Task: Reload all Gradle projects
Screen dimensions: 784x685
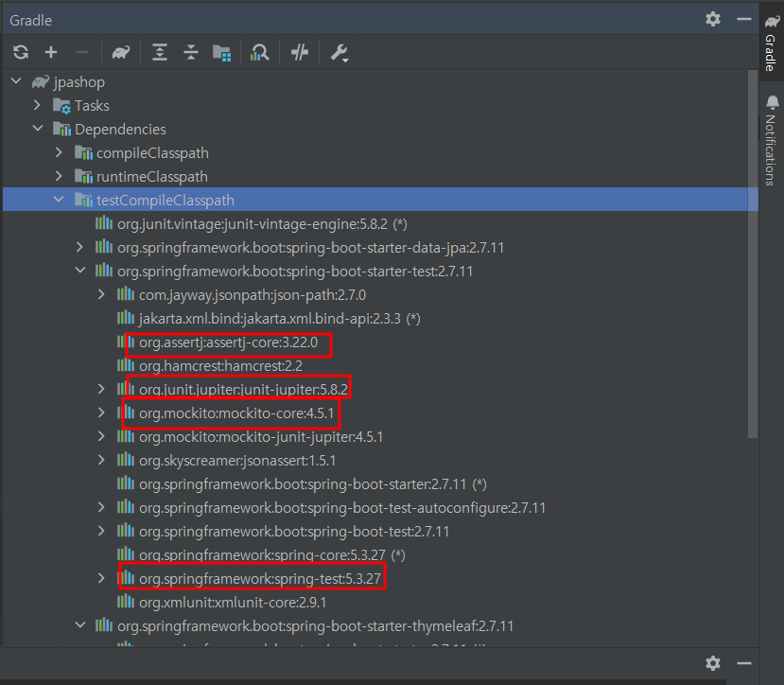Action: pyautogui.click(x=21, y=52)
